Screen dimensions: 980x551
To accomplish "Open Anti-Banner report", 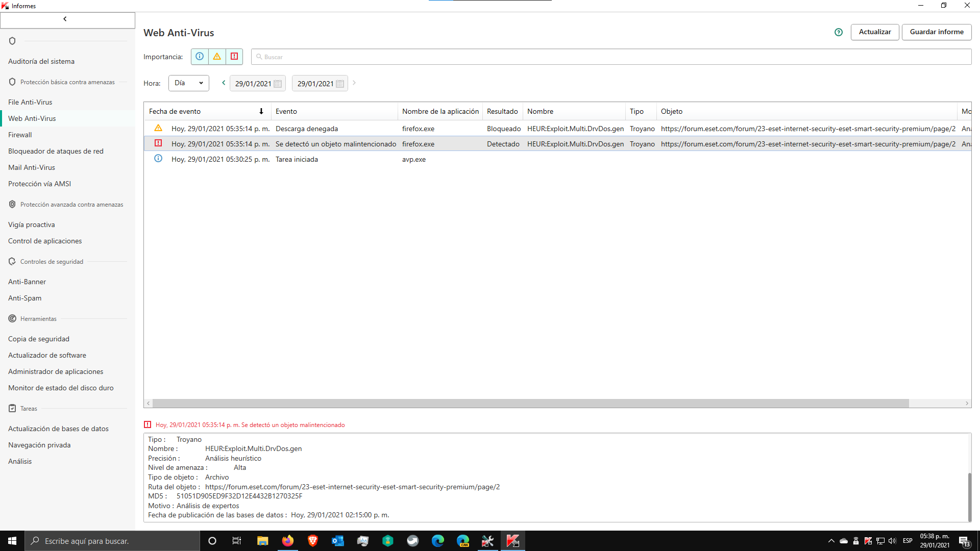I will 27,282.
